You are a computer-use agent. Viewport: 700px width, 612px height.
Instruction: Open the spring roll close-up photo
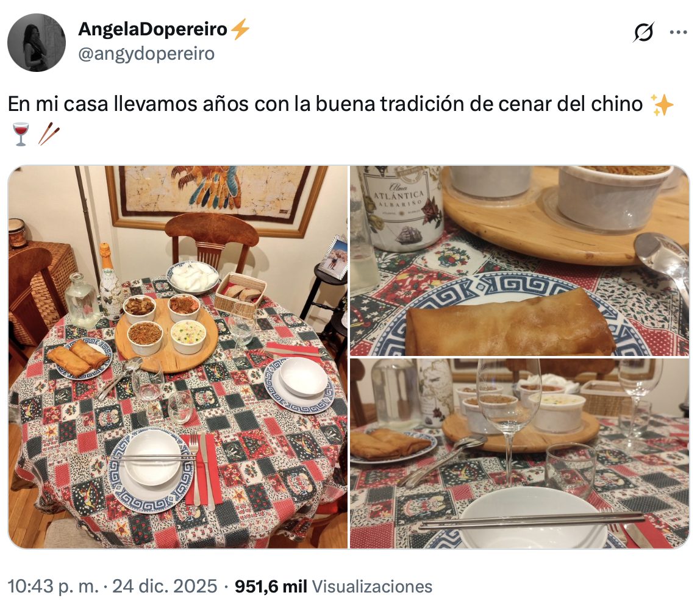(520, 261)
